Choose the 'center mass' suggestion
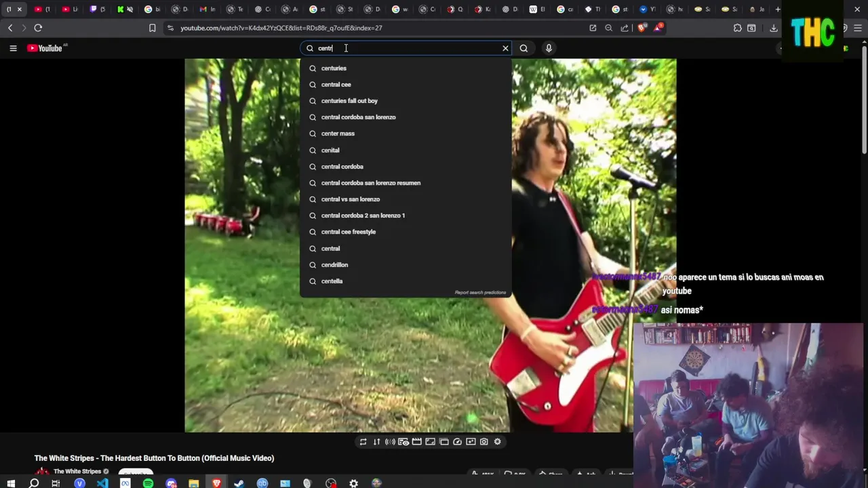The image size is (868, 488). click(406, 134)
